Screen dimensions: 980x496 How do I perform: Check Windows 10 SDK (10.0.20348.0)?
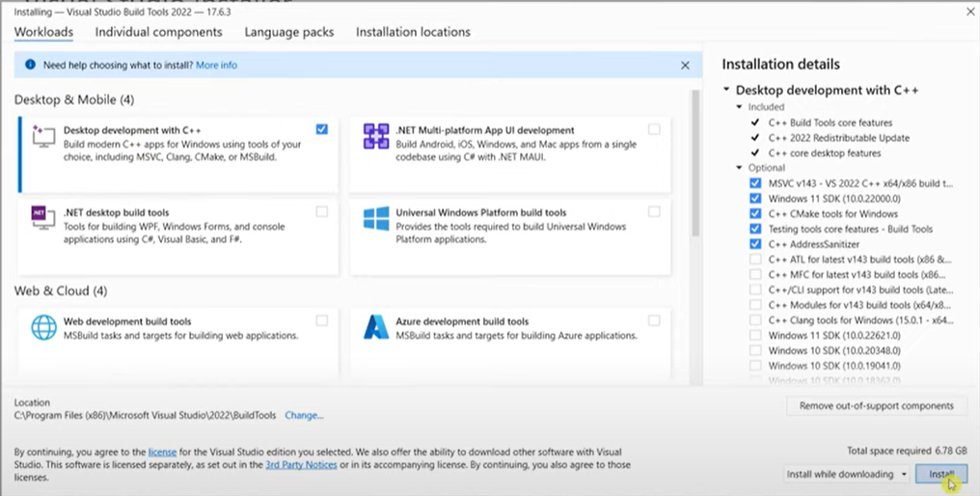coord(755,350)
